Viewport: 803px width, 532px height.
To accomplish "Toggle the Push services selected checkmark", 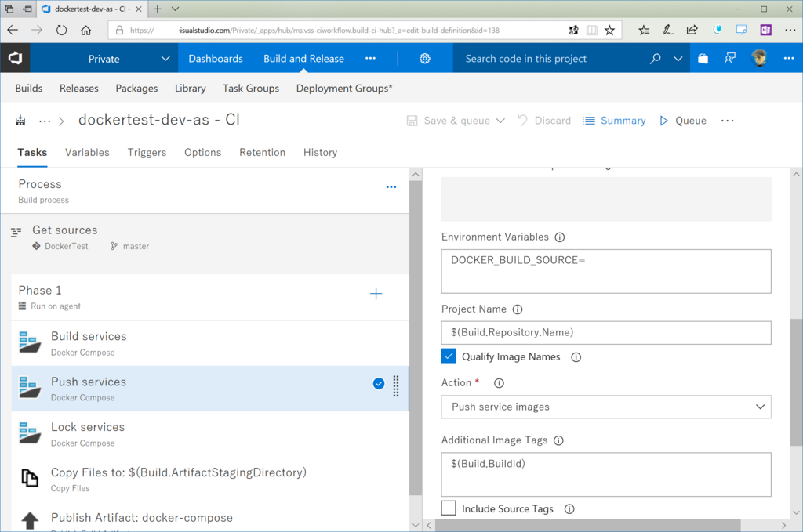I will pos(379,384).
